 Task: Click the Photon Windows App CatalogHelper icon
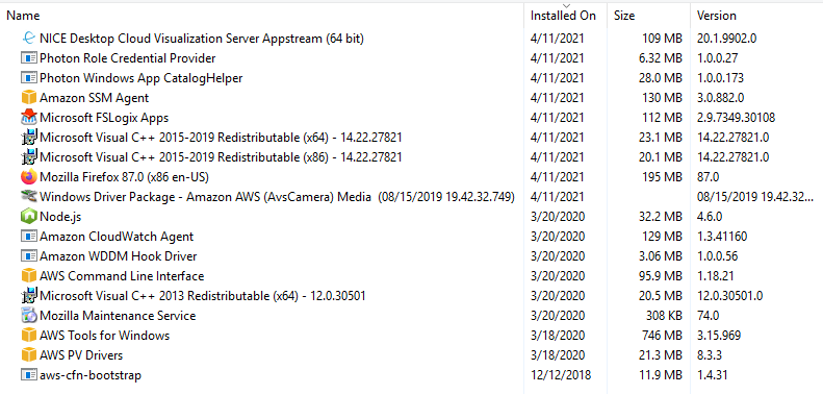(x=29, y=78)
